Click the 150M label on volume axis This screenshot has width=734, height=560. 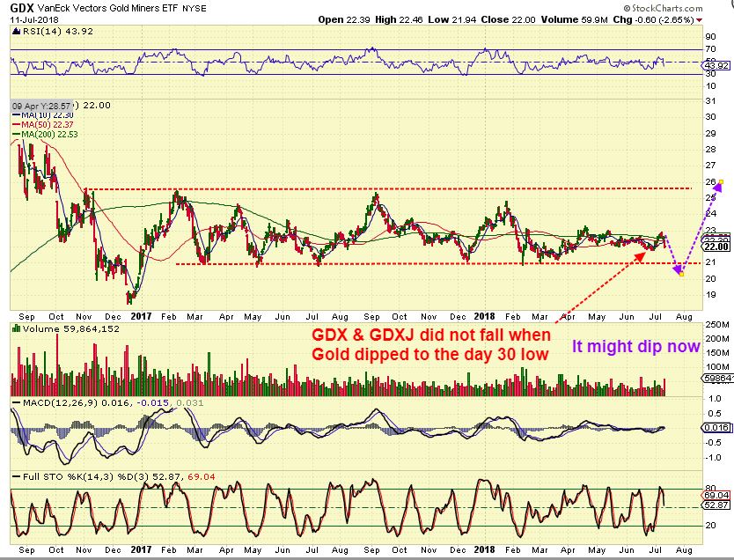(717, 352)
